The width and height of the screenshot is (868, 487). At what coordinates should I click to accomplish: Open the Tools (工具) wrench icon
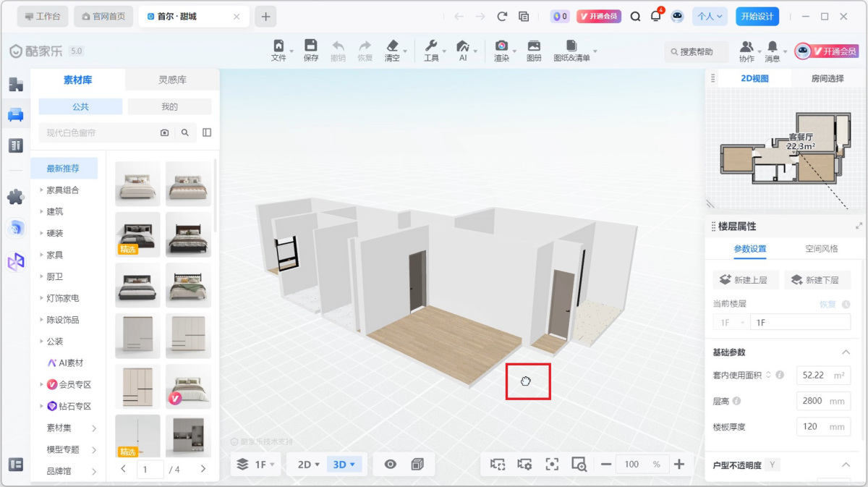click(x=431, y=50)
